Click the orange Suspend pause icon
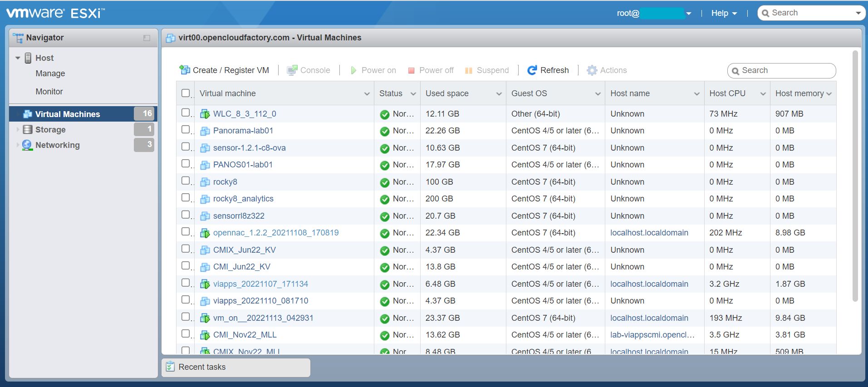This screenshot has height=387, width=868. tap(469, 70)
